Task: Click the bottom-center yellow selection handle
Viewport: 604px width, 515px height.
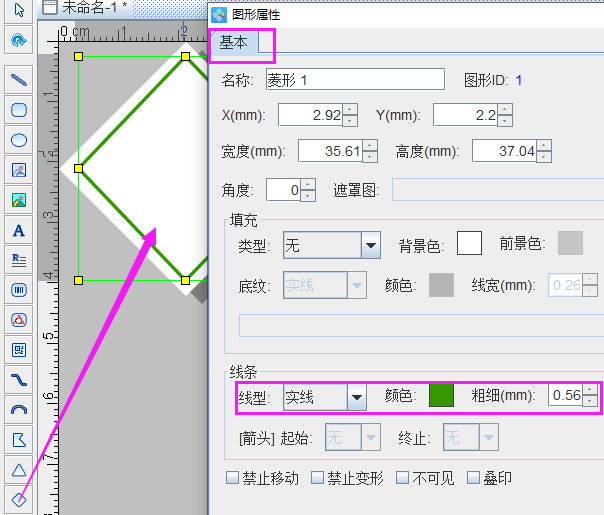Action: tap(185, 280)
